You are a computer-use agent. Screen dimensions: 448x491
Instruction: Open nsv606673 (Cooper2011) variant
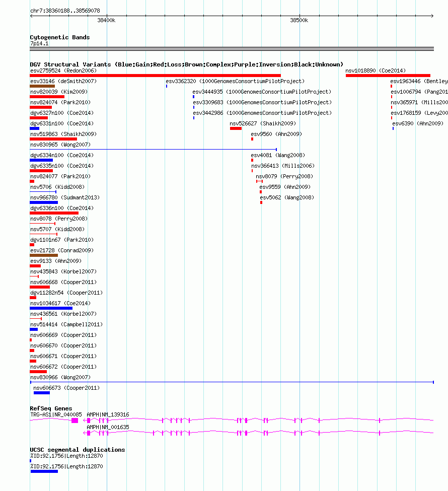66,388
